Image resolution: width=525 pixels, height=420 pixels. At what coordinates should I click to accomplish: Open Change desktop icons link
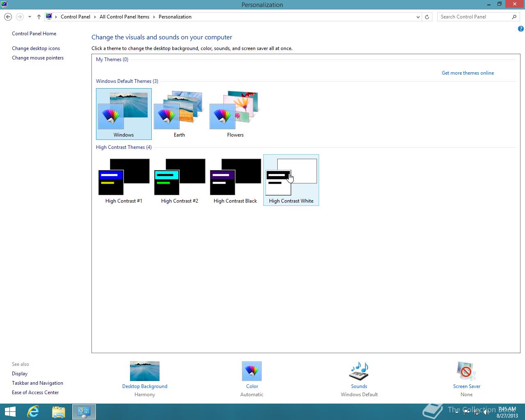pyautogui.click(x=36, y=48)
